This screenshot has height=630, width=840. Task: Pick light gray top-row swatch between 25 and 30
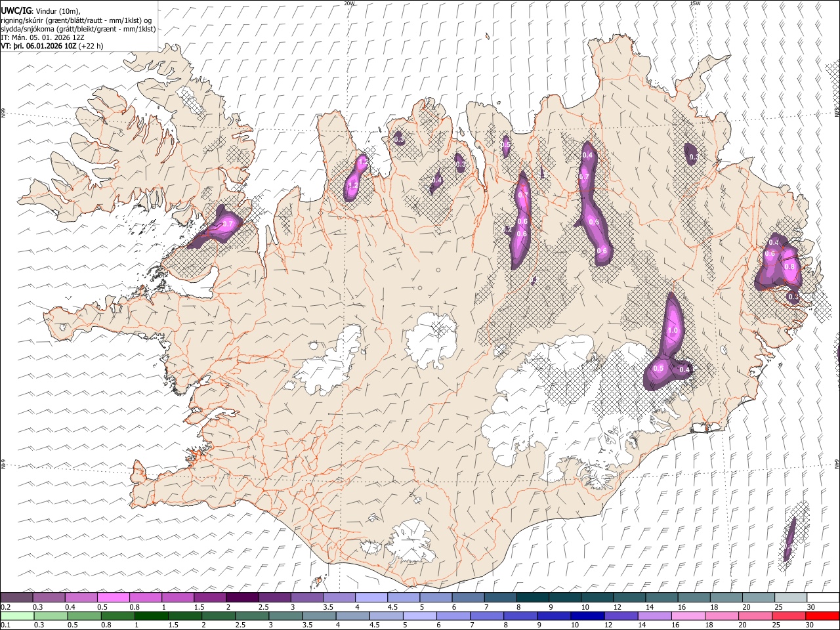click(x=791, y=598)
